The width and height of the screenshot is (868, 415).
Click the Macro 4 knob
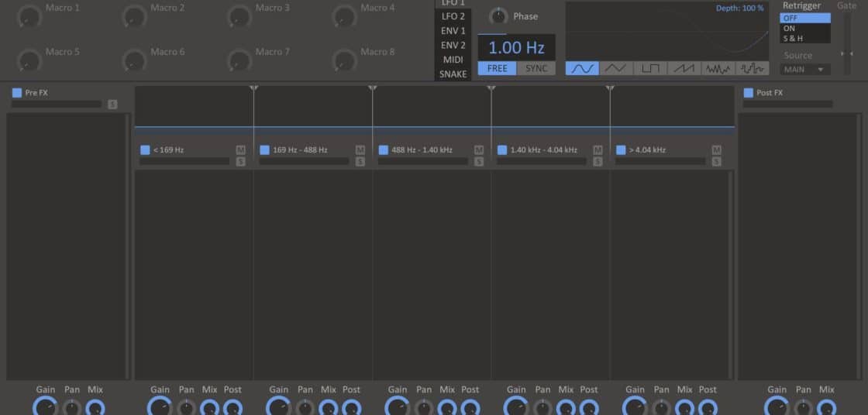pos(344,16)
